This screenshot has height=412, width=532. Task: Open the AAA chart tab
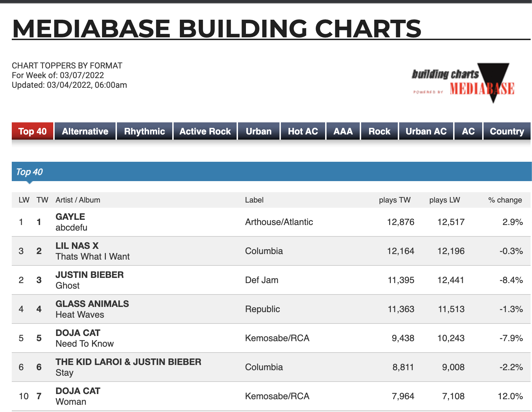click(343, 131)
